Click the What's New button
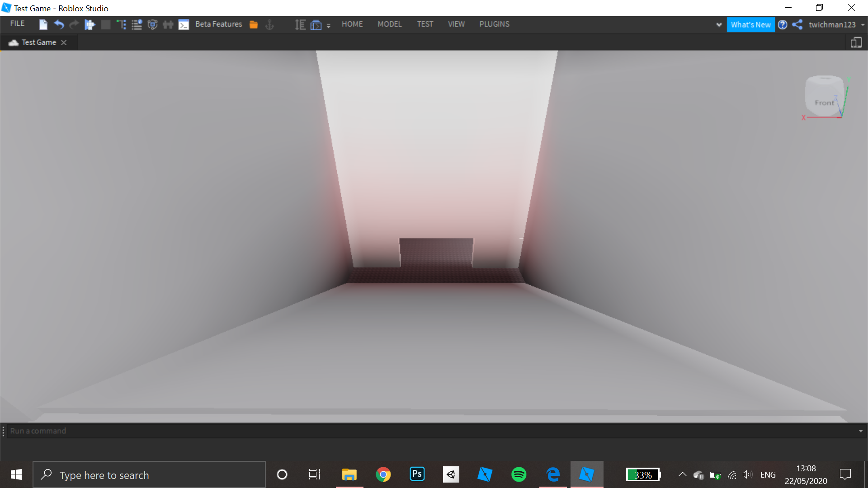868x488 pixels. pos(750,25)
